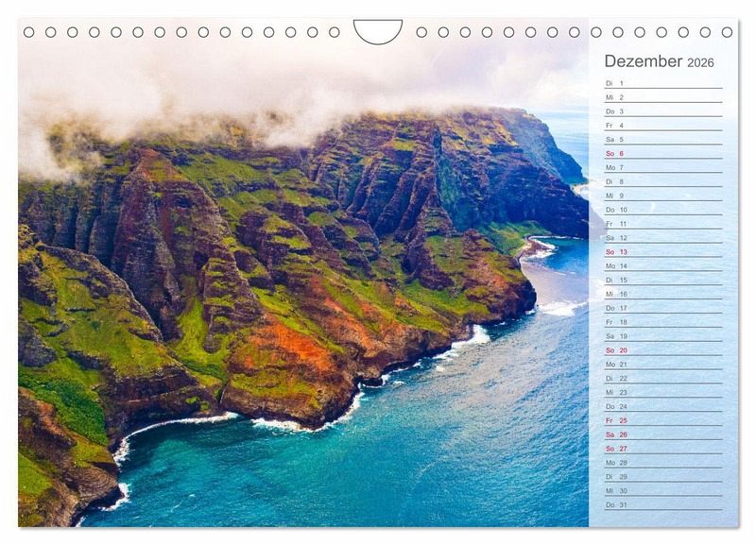
Task: Select the 'Di 8' date row
Action: tap(663, 181)
